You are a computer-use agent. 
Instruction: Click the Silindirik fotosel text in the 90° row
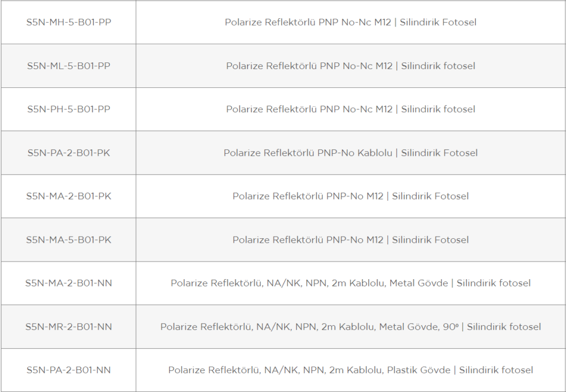tap(504, 327)
